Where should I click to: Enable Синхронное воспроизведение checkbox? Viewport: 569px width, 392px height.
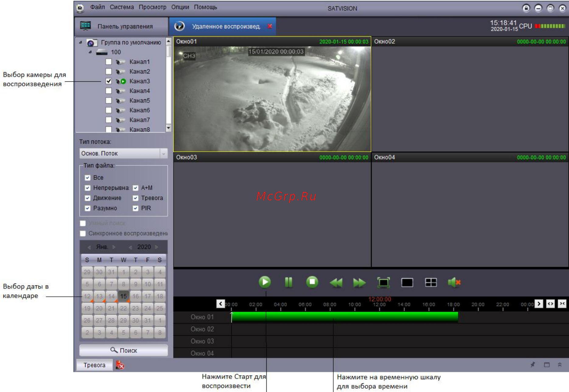click(83, 233)
